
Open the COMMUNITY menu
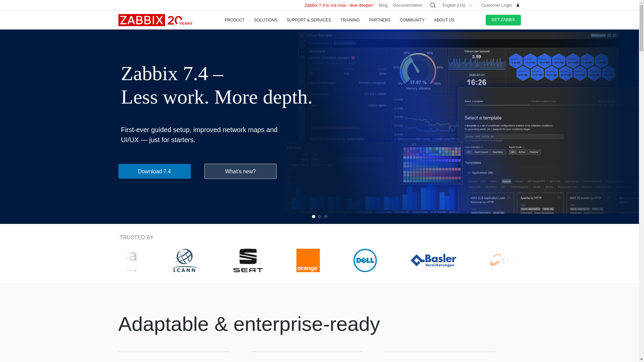412,20
